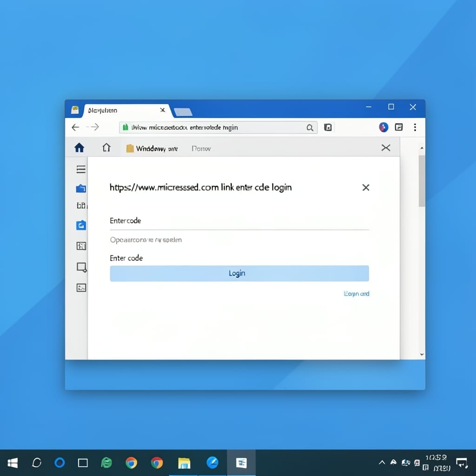The width and height of the screenshot is (476, 476).
Task: Open File Explorer in the taskbar
Action: pos(184,463)
